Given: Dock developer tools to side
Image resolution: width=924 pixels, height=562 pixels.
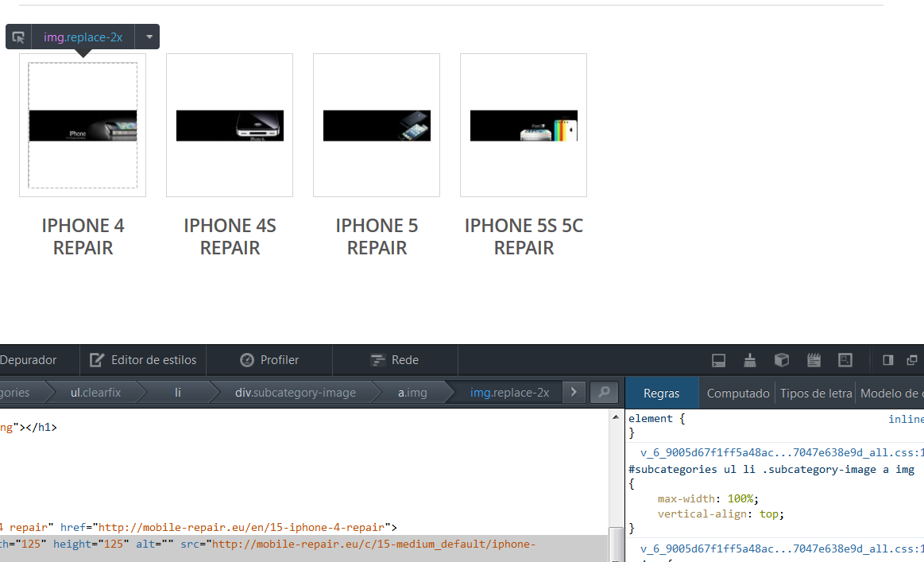Looking at the screenshot, I should coord(888,360).
